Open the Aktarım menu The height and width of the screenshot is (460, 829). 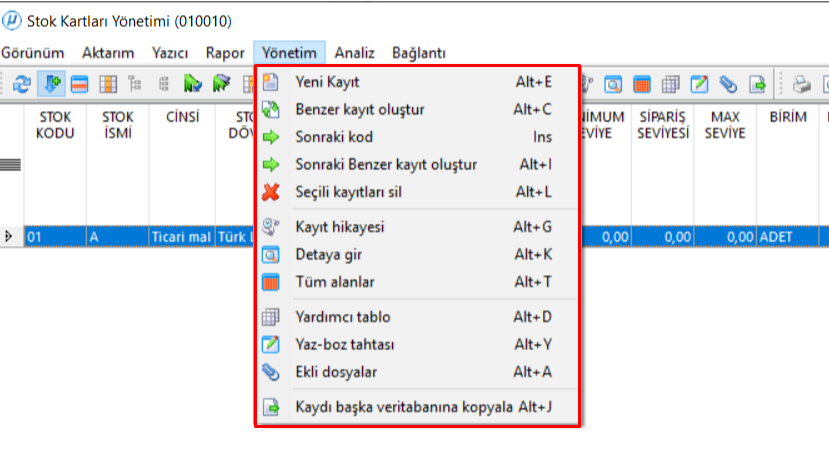(108, 53)
